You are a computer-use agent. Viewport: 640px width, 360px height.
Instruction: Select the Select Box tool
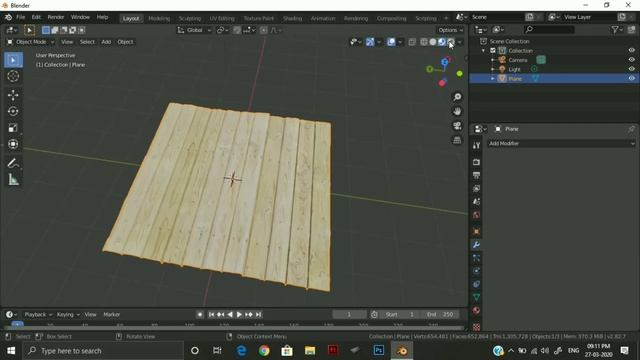tap(13, 60)
